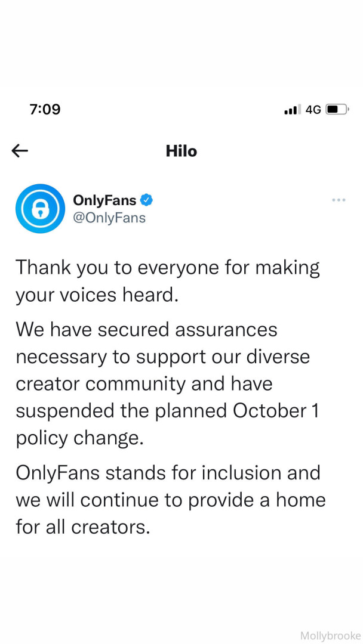Click the blue verified badge
The width and height of the screenshot is (363, 644).
pyautogui.click(x=146, y=200)
